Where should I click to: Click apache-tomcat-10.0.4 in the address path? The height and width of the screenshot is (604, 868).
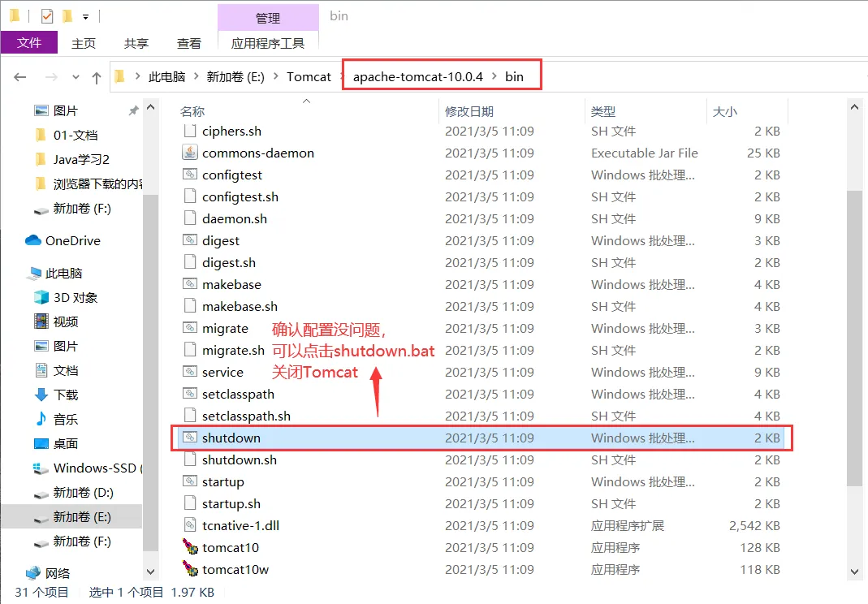[418, 77]
